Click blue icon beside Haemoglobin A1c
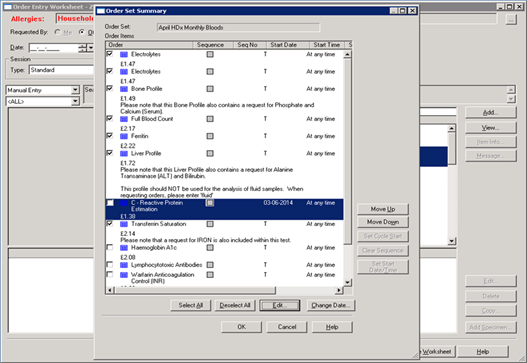This screenshot has width=527, height=363. (124, 248)
